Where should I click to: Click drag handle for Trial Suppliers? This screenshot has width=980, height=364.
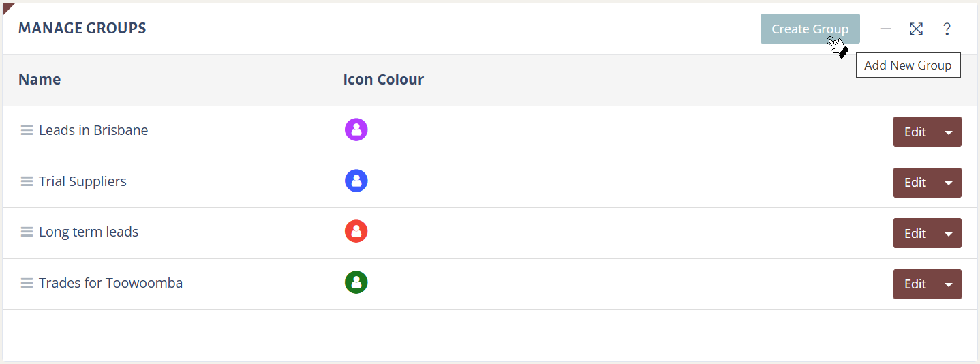(27, 181)
